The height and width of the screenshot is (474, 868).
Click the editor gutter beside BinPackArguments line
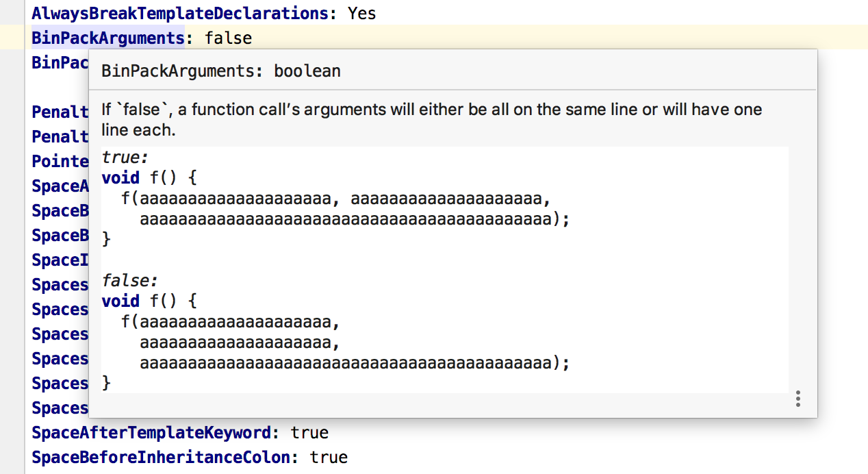[12, 38]
